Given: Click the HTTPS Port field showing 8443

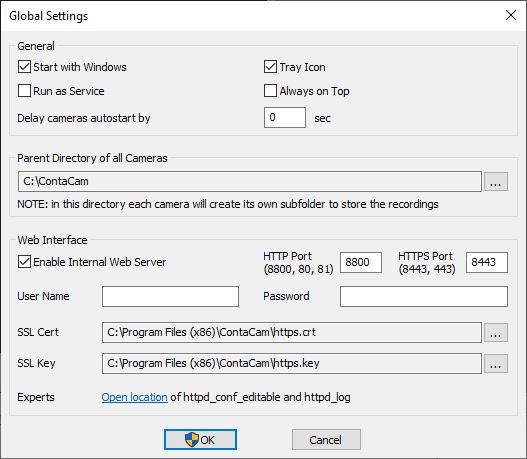Looking at the screenshot, I should pyautogui.click(x=487, y=262).
